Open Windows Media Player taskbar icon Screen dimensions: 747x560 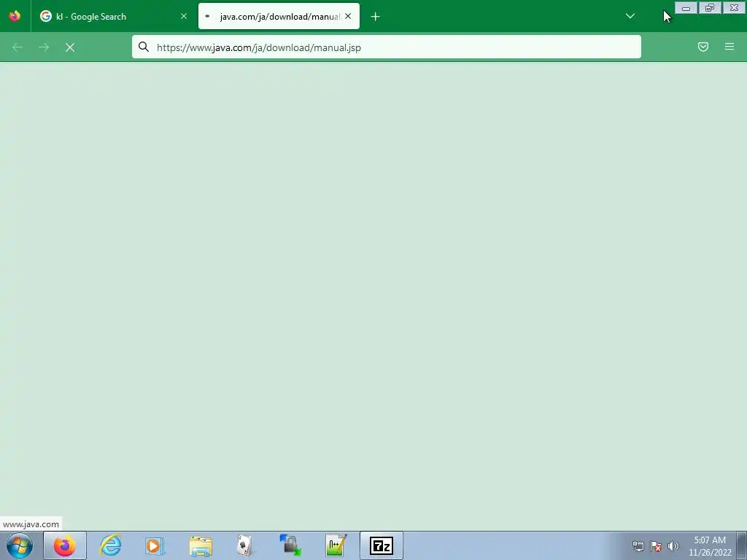click(155, 545)
